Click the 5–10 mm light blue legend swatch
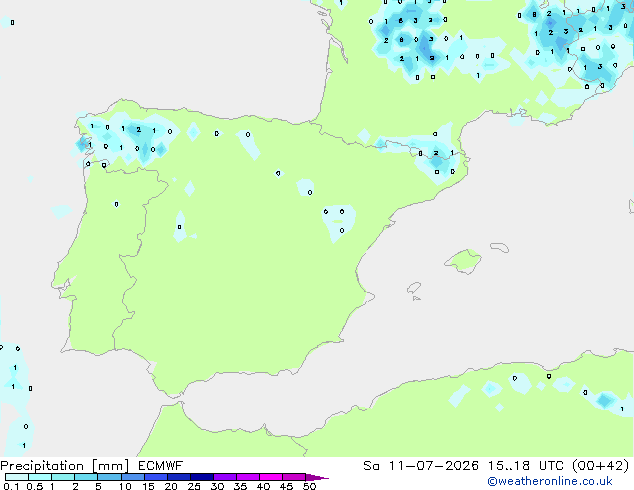Viewport: 634px width, 490px height. pyautogui.click(x=109, y=477)
